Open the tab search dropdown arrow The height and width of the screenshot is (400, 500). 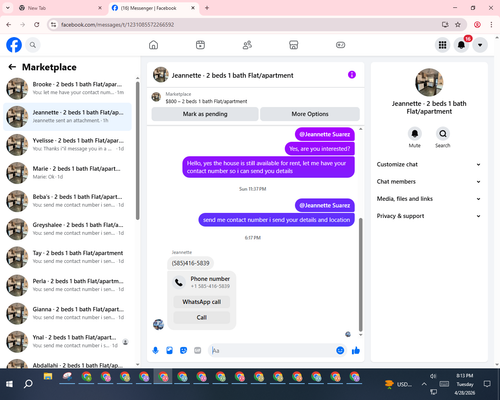pos(7,8)
